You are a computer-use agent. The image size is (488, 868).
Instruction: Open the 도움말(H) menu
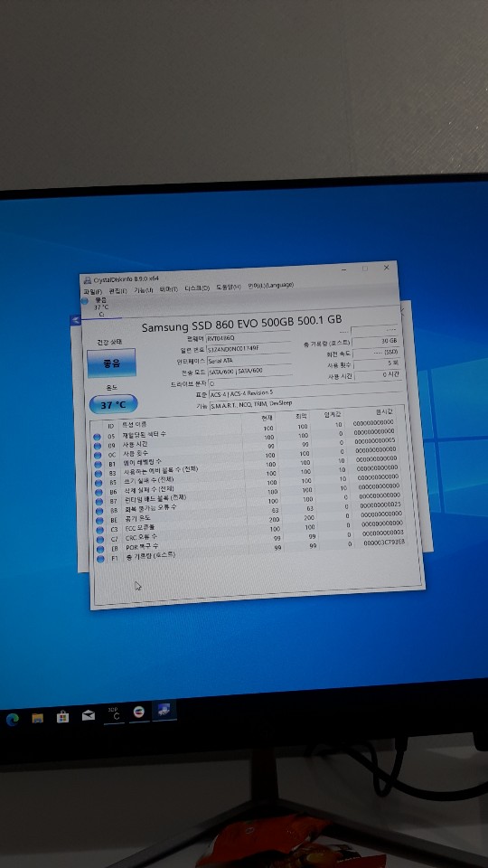[x=229, y=287]
